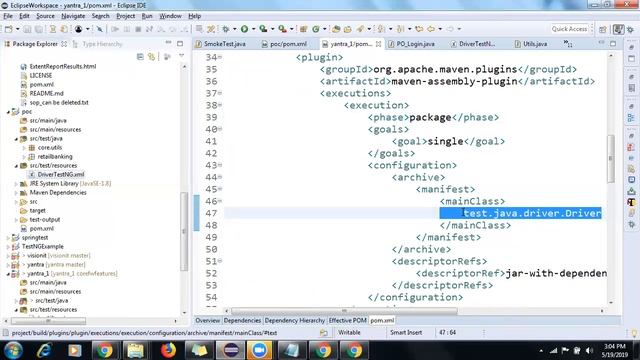640x360 pixels.
Task: Click the Windows Start button
Action: pos(13,351)
